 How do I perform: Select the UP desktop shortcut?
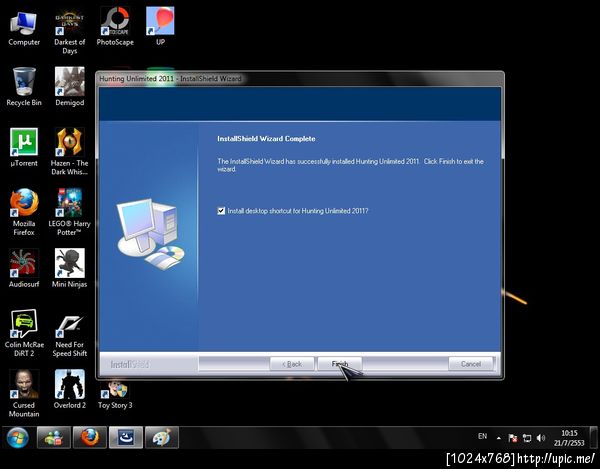(160, 26)
